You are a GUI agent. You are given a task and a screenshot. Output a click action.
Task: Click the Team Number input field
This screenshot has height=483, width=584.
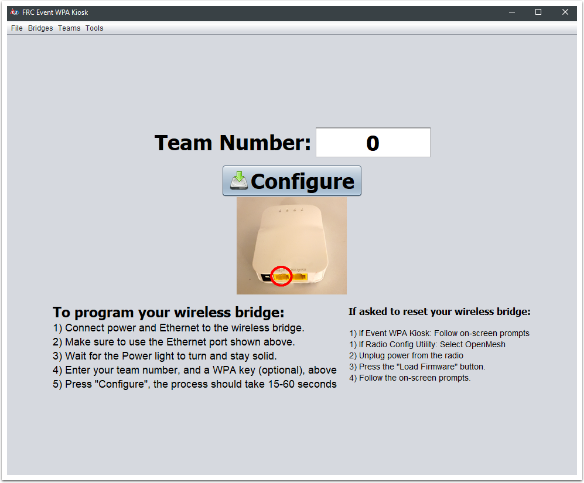coord(373,143)
